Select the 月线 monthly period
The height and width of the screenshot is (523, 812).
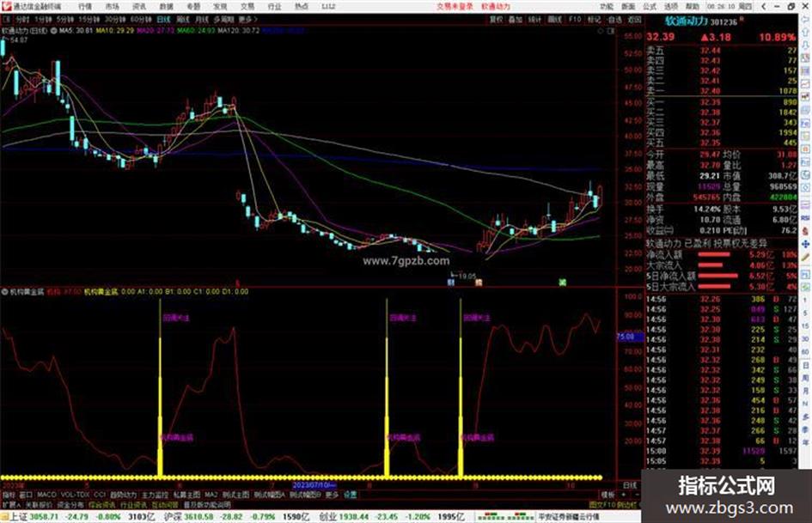click(x=201, y=19)
